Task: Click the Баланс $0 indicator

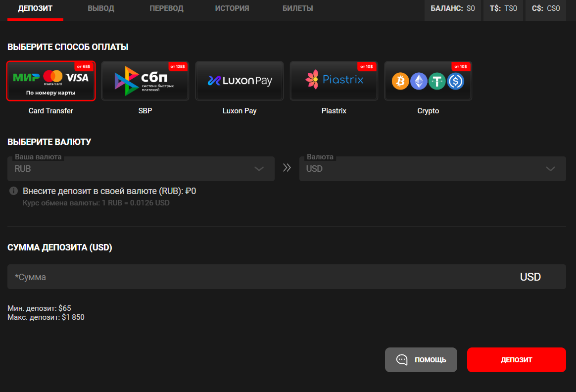Action: click(452, 8)
